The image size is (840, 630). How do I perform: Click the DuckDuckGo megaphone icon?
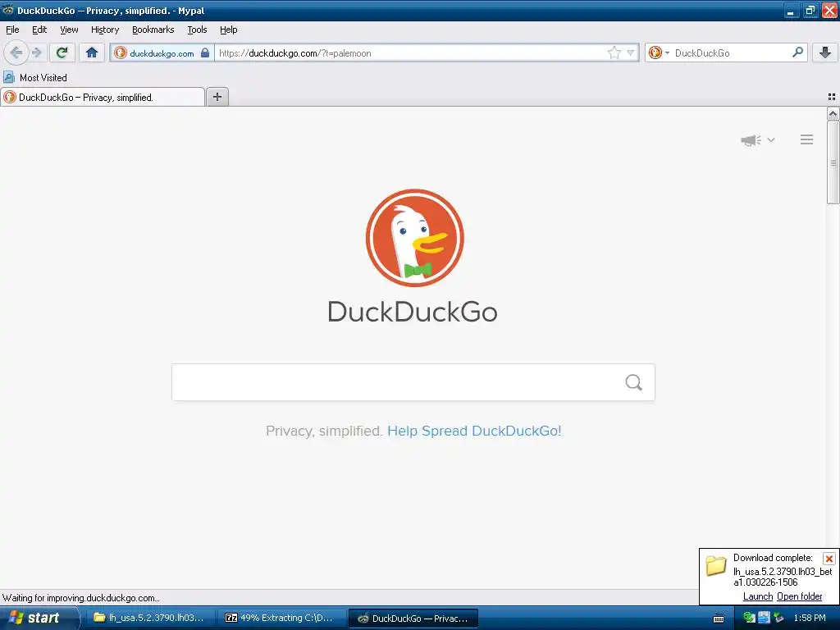[751, 140]
